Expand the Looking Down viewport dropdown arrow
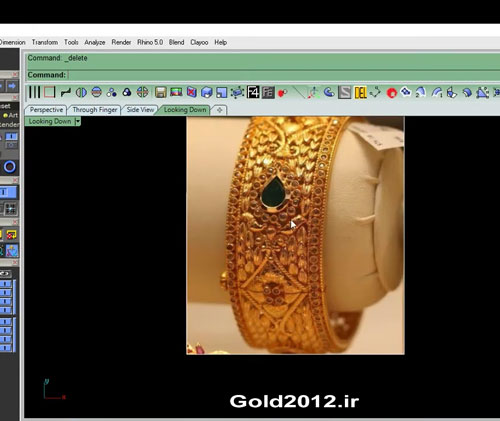This screenshot has height=421, width=500. point(78,121)
